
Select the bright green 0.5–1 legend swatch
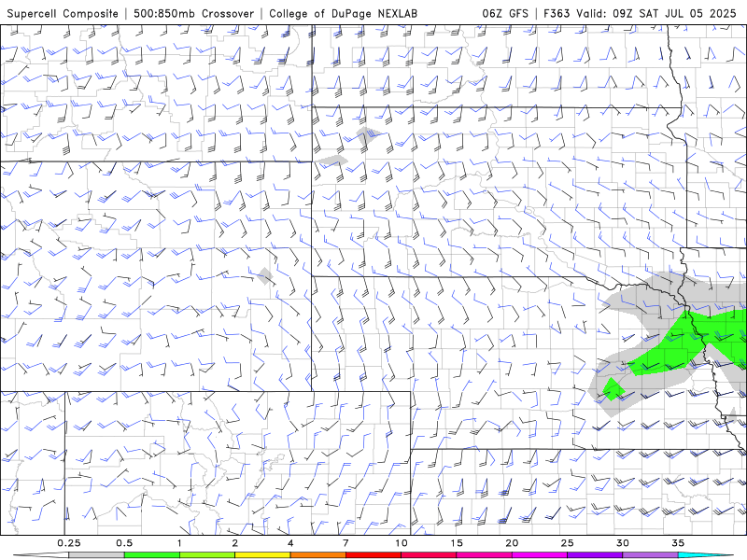pyautogui.click(x=151, y=555)
